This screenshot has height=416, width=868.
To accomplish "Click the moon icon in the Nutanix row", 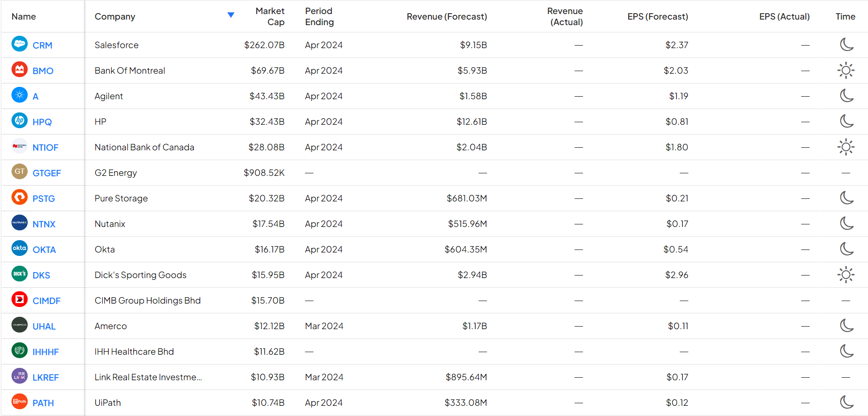I will (x=846, y=223).
